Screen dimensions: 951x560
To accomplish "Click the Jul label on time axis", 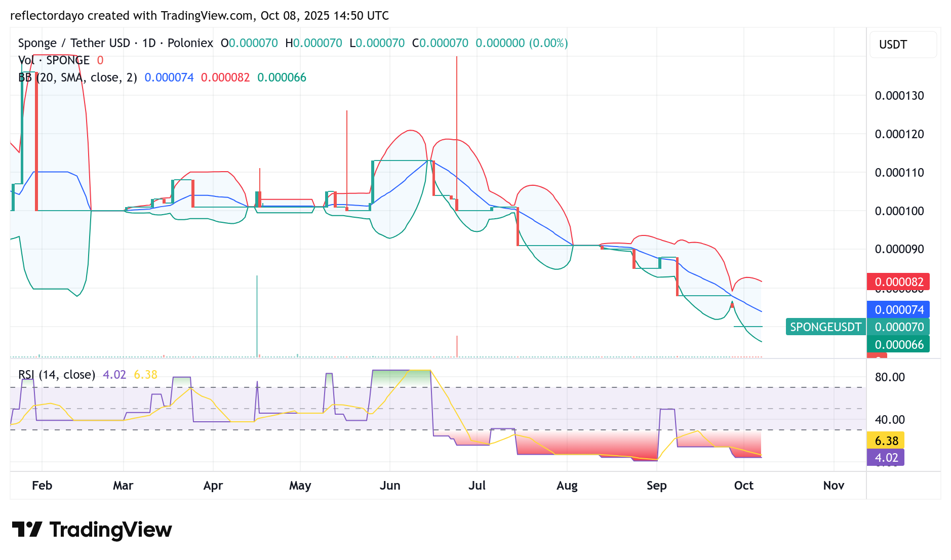I will [477, 486].
